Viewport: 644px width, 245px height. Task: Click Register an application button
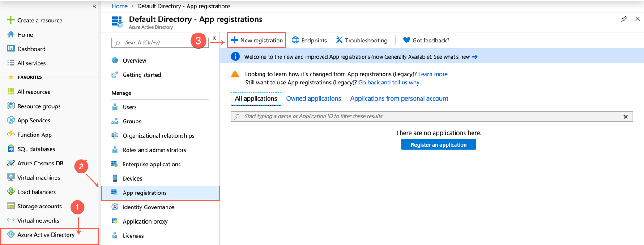point(439,144)
